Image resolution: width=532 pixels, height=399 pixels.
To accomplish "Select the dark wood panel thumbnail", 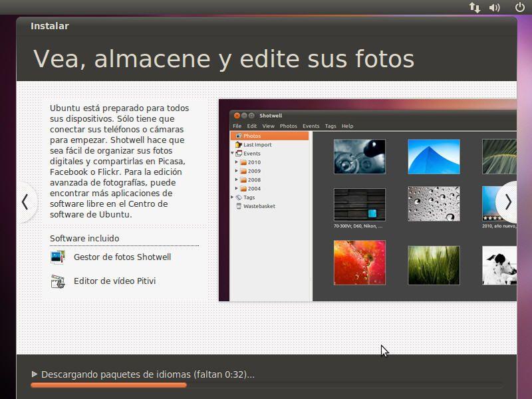I will click(359, 205).
